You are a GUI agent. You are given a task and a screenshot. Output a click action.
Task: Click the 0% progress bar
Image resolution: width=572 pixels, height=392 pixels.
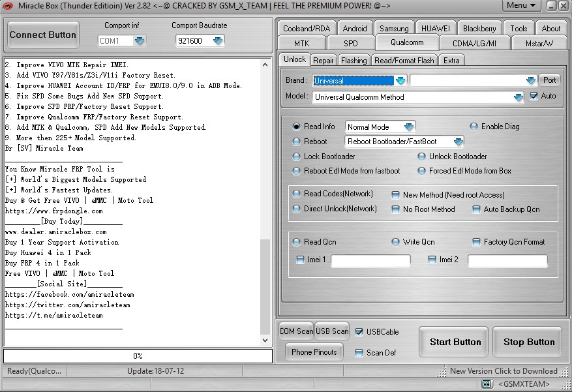coord(138,356)
